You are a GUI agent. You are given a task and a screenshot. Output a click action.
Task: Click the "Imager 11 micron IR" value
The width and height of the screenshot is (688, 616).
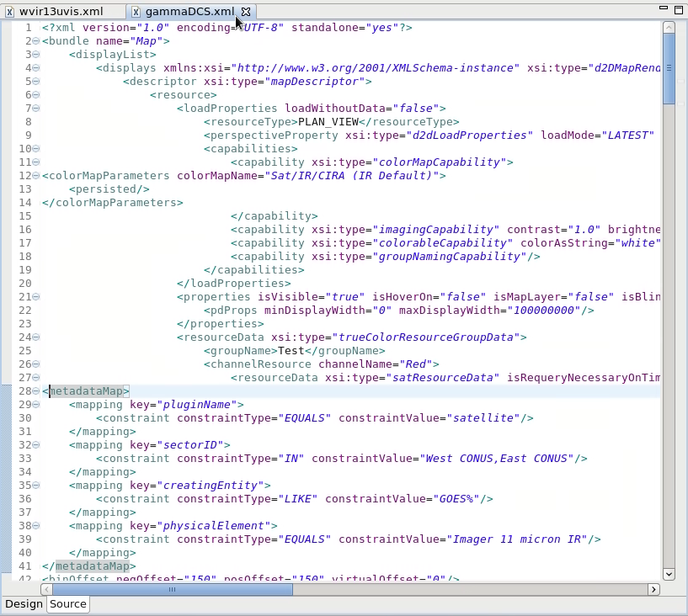tap(517, 539)
